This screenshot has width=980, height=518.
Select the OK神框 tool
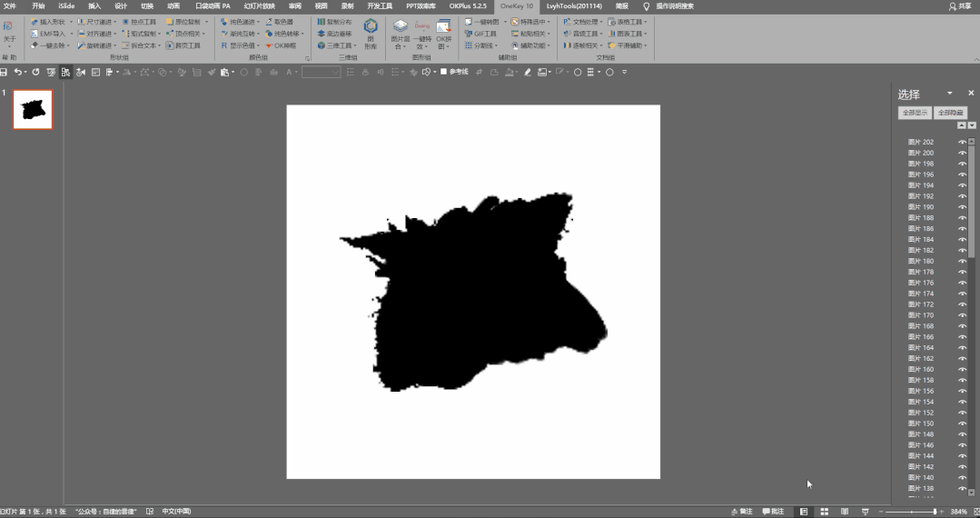pyautogui.click(x=281, y=45)
